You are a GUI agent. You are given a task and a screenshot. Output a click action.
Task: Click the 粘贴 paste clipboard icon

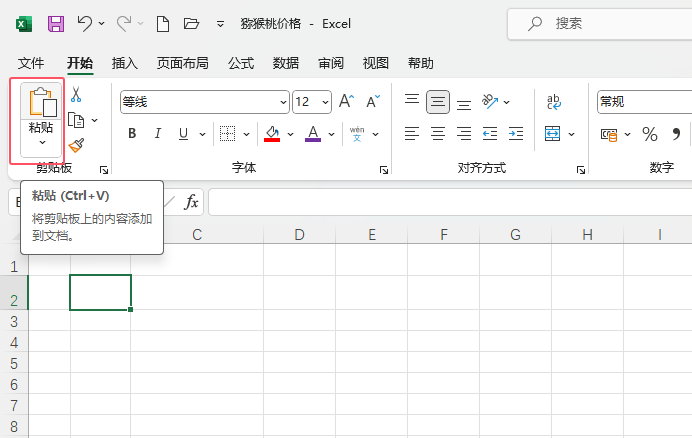click(x=41, y=101)
